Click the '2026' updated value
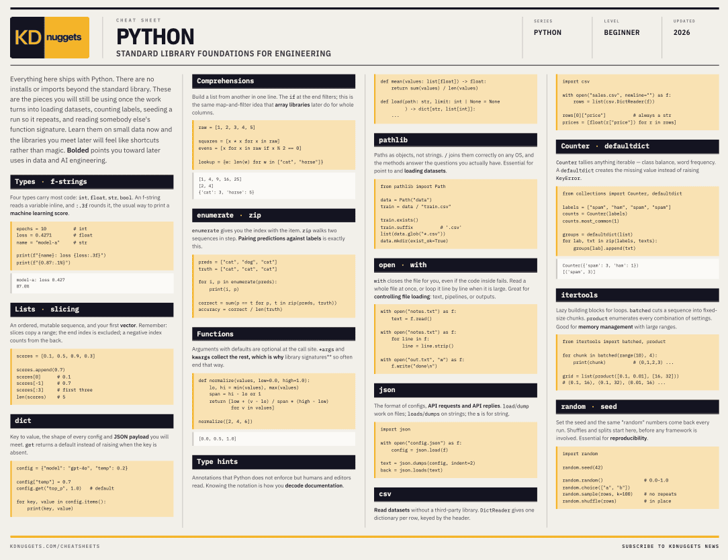This screenshot has height=560, width=728. tap(682, 32)
